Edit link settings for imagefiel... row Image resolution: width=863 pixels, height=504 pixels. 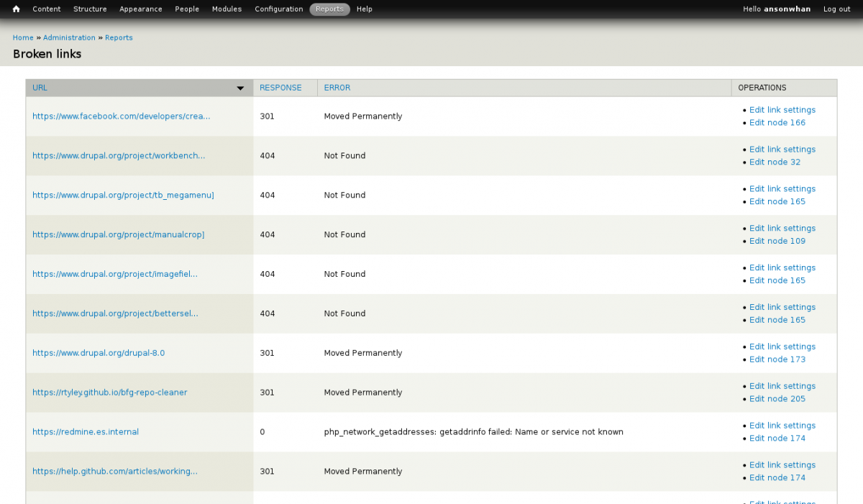(782, 268)
